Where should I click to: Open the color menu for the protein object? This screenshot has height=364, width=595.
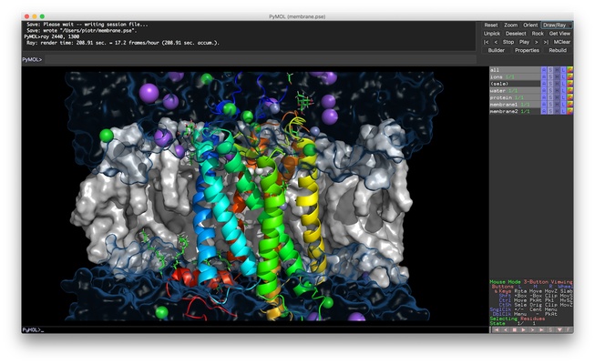coord(569,97)
